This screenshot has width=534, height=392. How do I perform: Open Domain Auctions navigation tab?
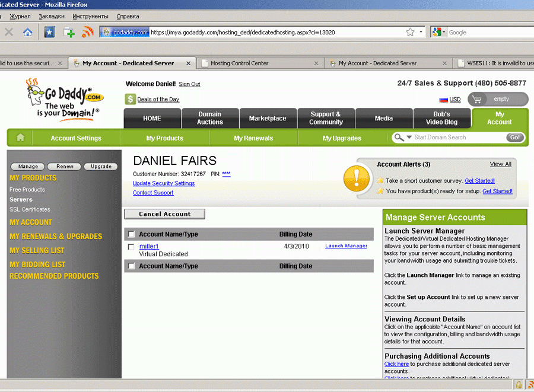click(210, 119)
